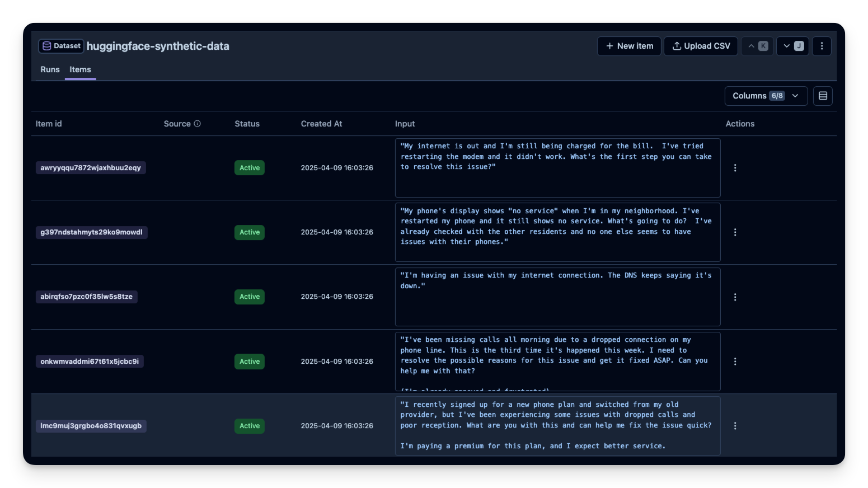Click the Source column info icon

197,124
